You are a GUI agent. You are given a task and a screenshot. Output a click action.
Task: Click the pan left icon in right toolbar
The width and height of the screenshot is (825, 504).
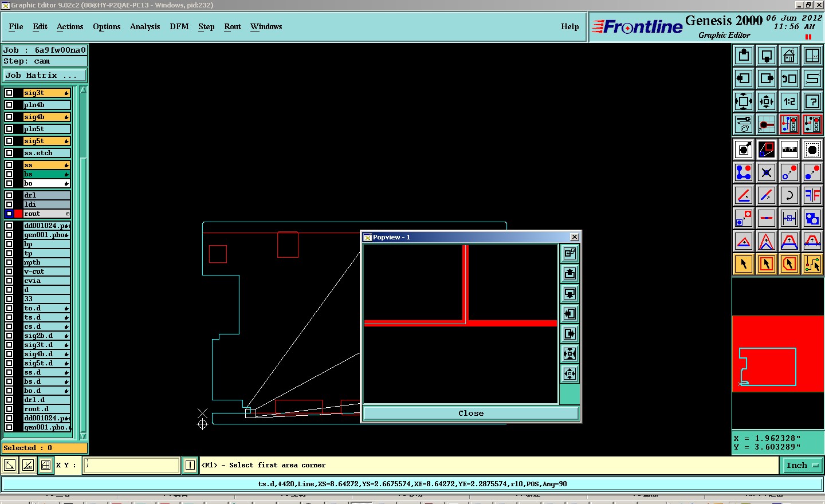(x=744, y=78)
